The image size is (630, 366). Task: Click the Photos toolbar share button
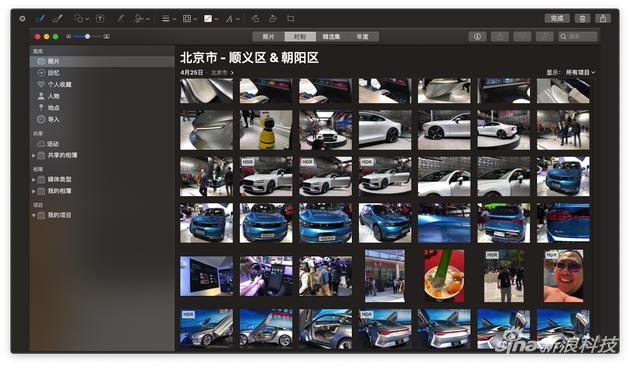click(x=500, y=37)
